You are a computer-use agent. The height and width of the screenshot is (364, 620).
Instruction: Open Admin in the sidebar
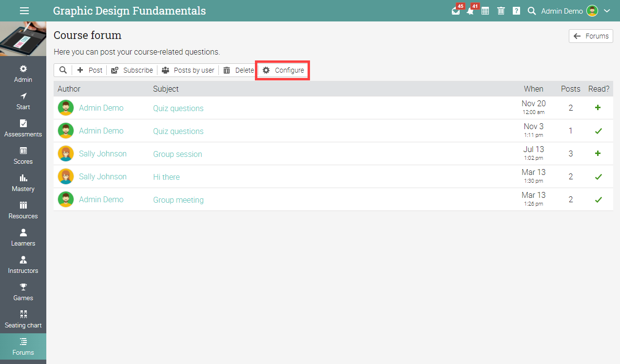pos(23,74)
